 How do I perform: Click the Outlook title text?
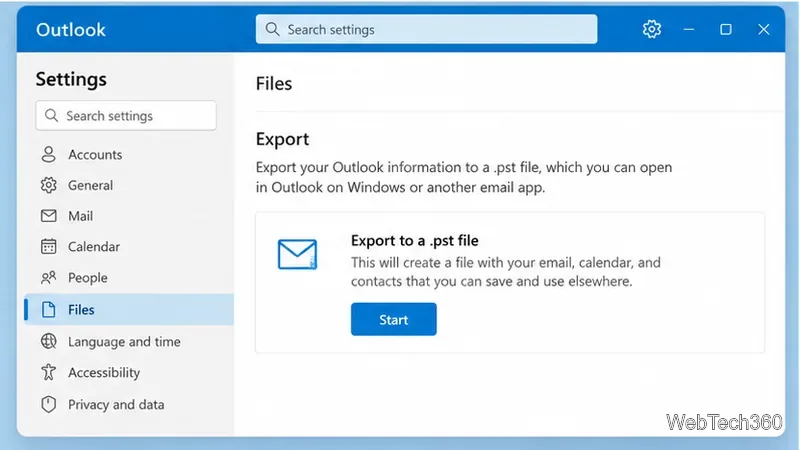tap(70, 30)
